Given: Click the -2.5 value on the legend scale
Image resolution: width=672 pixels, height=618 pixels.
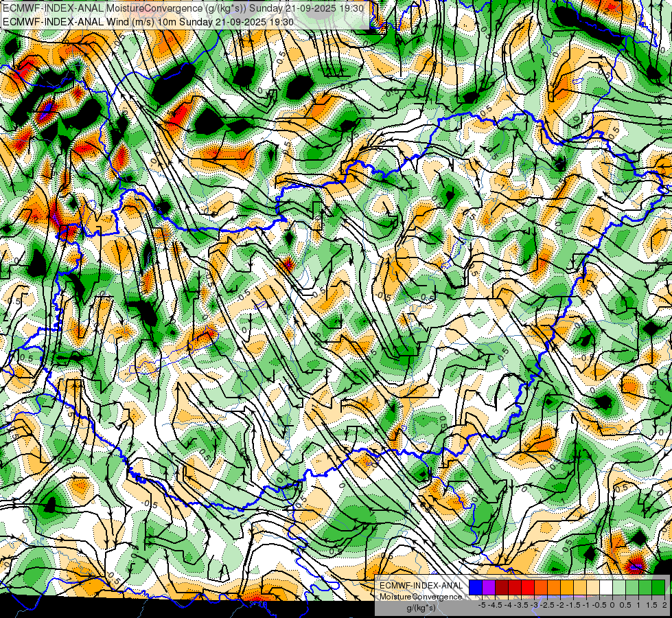Looking at the screenshot, I should coord(547,605).
